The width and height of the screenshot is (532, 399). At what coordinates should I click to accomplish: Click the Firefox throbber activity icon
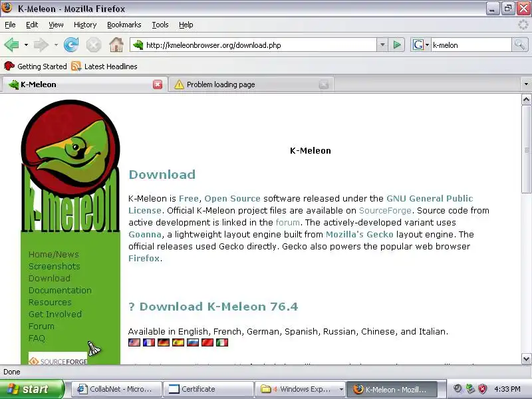[523, 25]
